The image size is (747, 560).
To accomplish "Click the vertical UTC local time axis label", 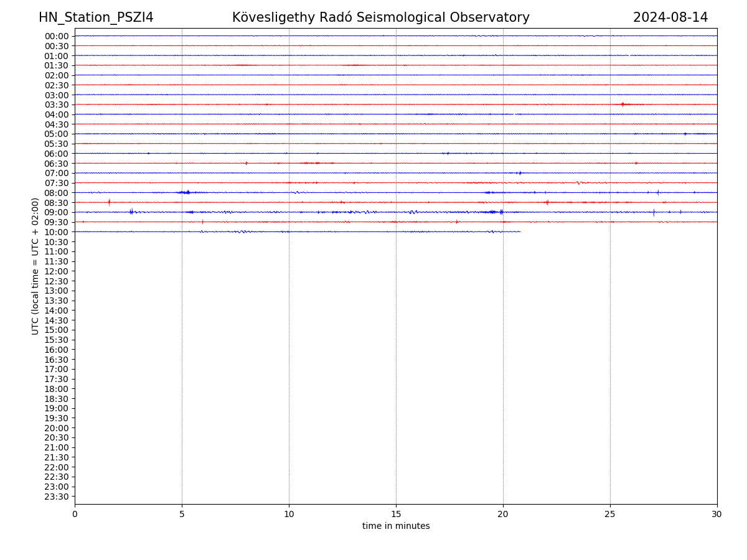I will click(x=35, y=266).
